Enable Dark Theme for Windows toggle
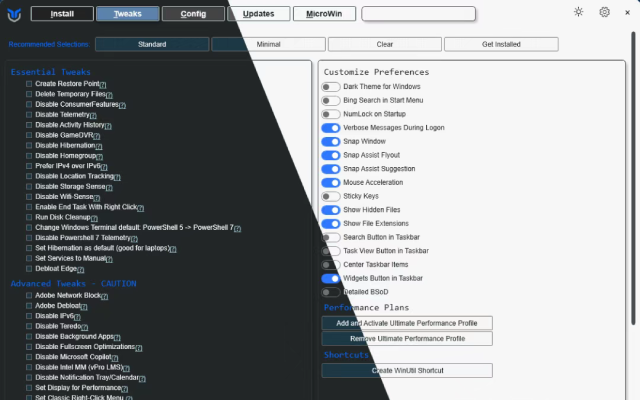The height and width of the screenshot is (400, 640). 331,87
